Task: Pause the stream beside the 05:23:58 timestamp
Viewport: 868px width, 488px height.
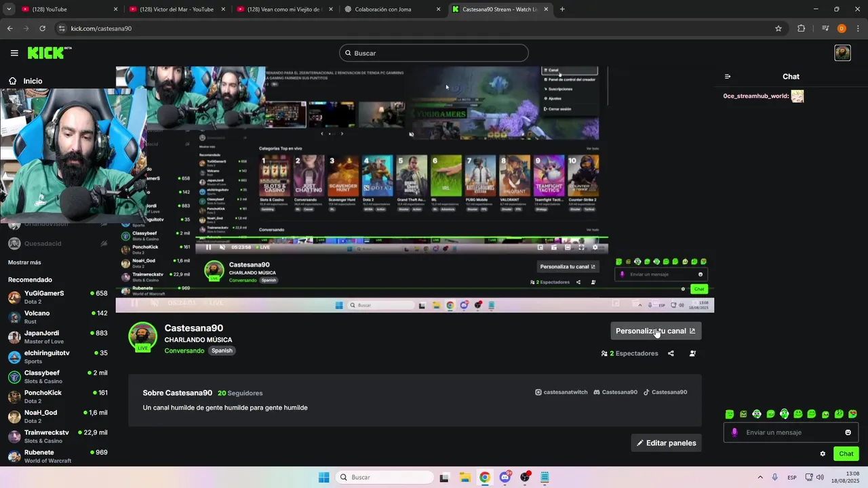Action: point(208,247)
